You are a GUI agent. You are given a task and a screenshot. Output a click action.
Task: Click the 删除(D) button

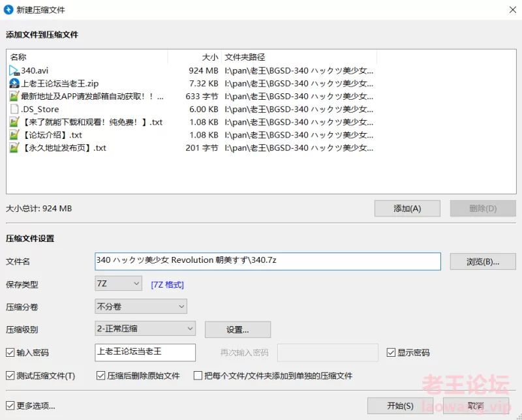pyautogui.click(x=483, y=208)
